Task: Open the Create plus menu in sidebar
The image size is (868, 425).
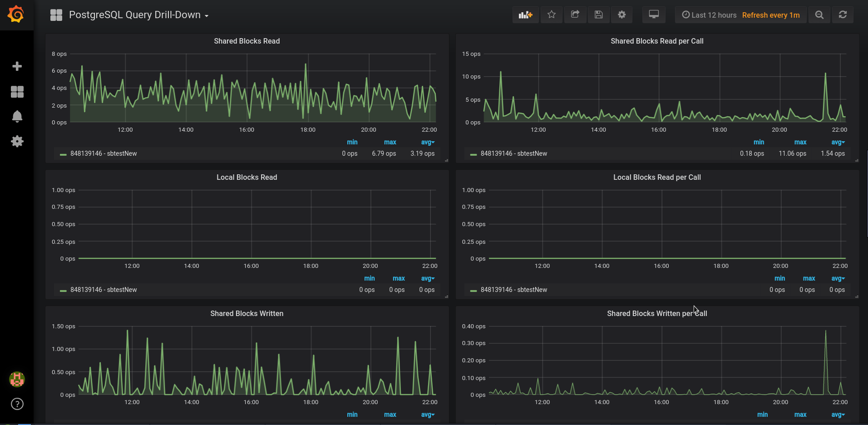Action: click(17, 66)
